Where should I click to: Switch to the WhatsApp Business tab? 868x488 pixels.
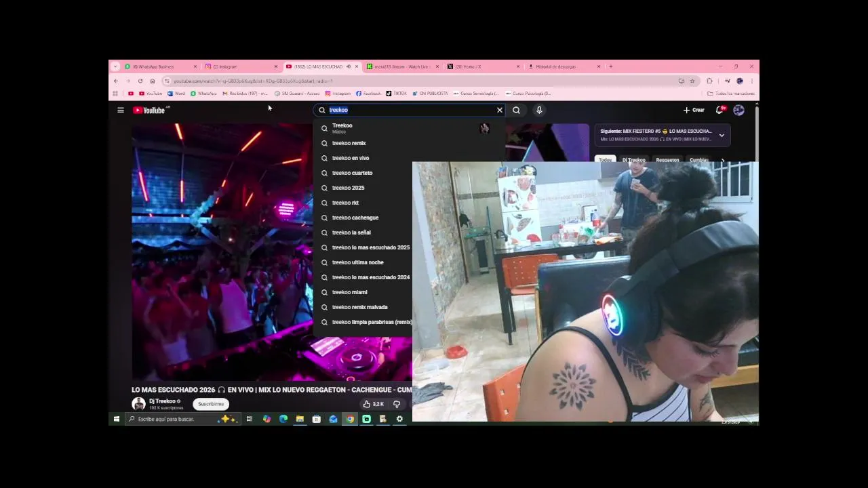160,66
